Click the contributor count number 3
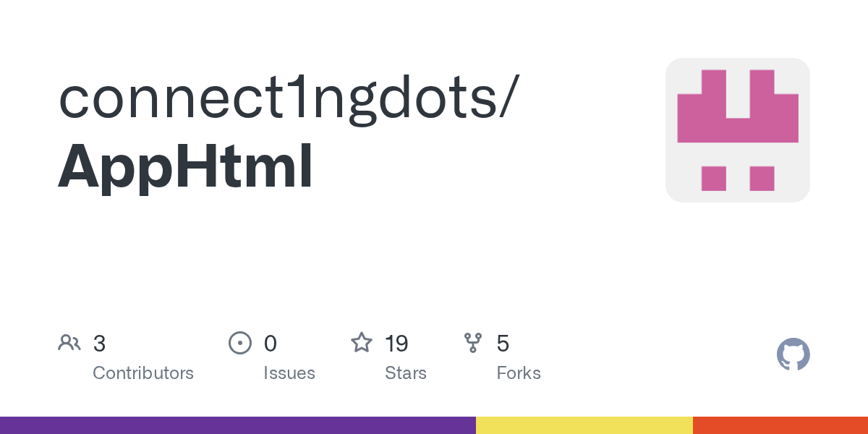The image size is (868, 434). pyautogui.click(x=100, y=344)
